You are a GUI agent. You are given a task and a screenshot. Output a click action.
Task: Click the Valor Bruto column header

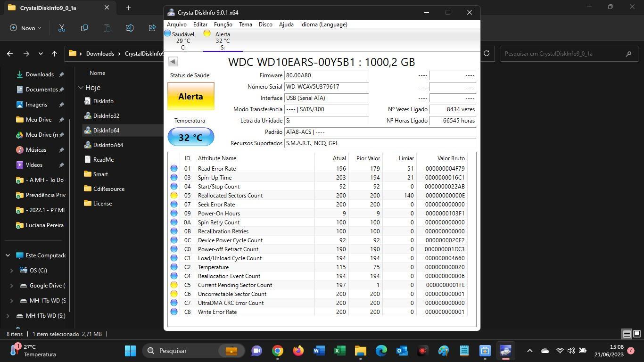(x=442, y=158)
